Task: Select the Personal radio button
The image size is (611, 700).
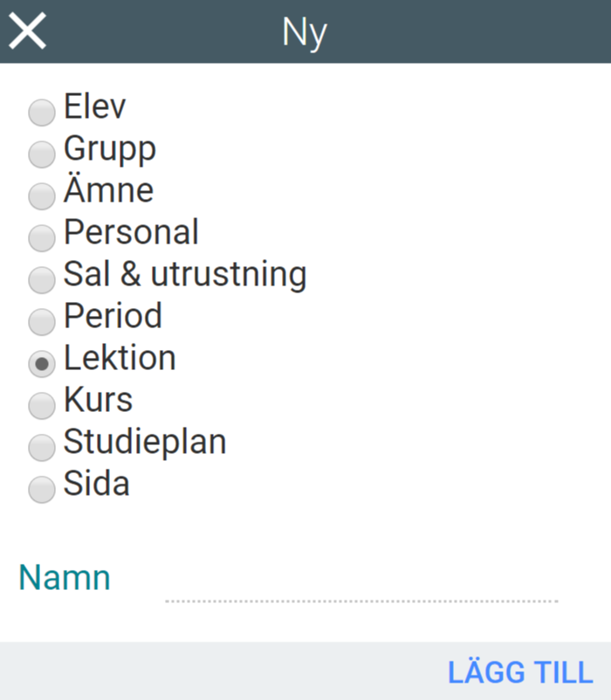Action: point(41,237)
